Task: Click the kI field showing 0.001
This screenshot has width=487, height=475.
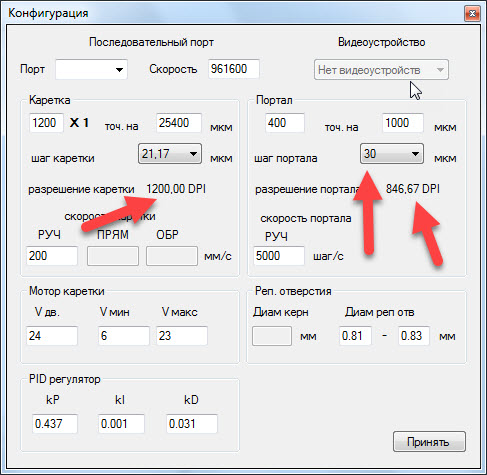Action: (121, 424)
